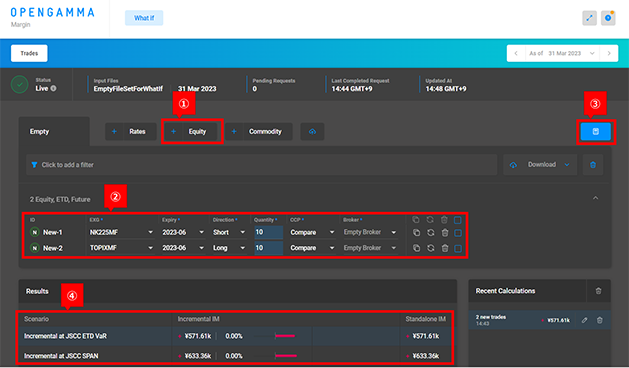Click the green Live status checkmark

(x=19, y=85)
